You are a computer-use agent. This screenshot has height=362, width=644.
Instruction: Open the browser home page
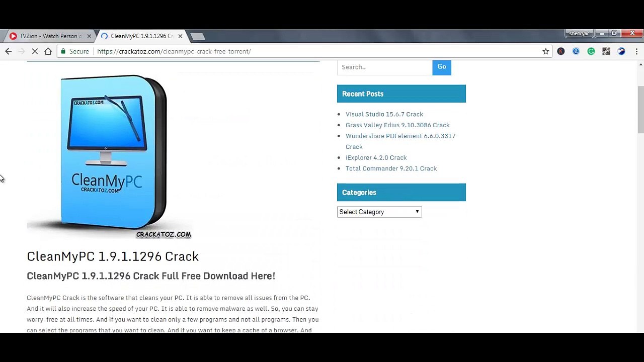[x=48, y=51]
